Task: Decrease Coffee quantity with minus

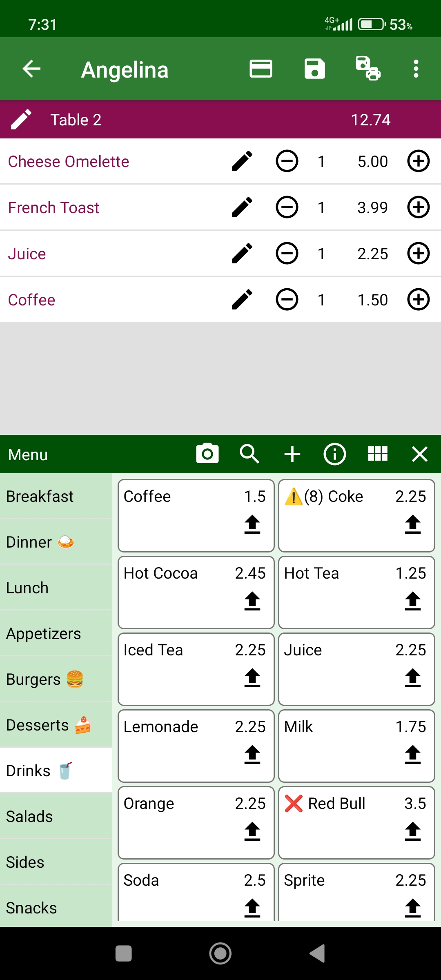Action: pyautogui.click(x=287, y=300)
